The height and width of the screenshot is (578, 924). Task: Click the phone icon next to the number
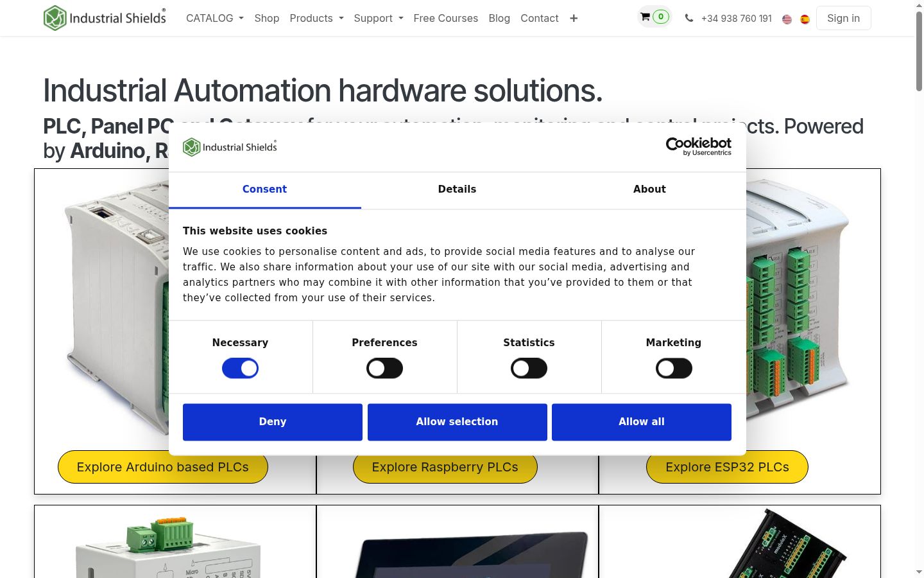click(689, 19)
